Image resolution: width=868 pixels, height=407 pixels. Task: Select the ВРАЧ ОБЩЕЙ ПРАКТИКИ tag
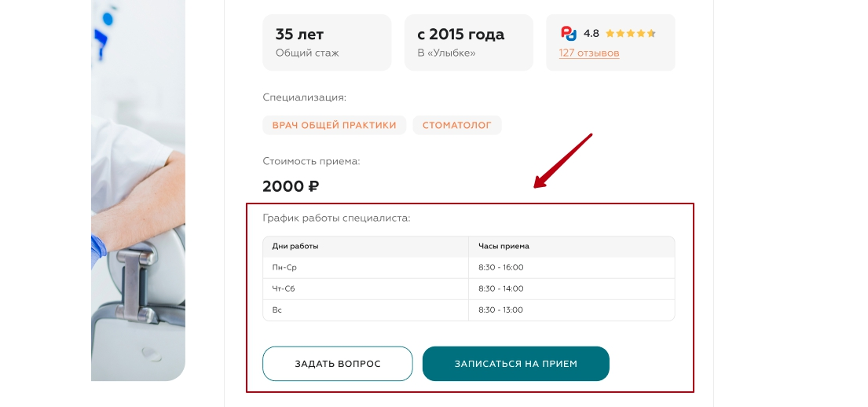335,125
